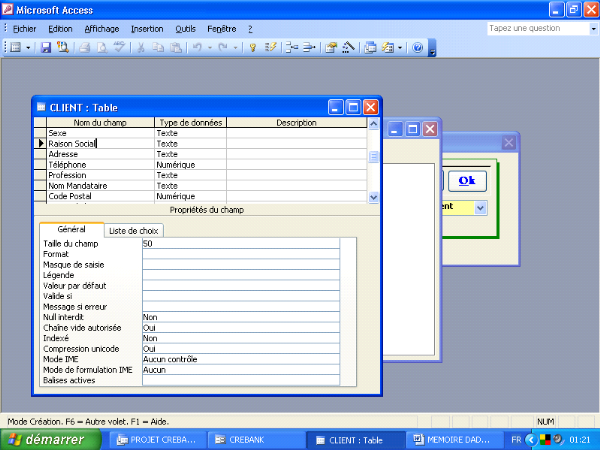Open the yellow combo box dropdown
Viewport: 600px width, 450px height.
[480, 207]
